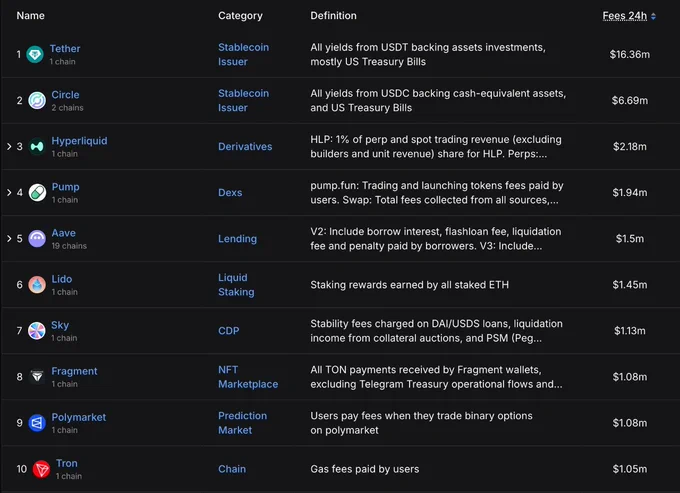Open Stablecoin Issuer category in Circle row
Screen dimensions: 680x493
pyautogui.click(x=243, y=100)
